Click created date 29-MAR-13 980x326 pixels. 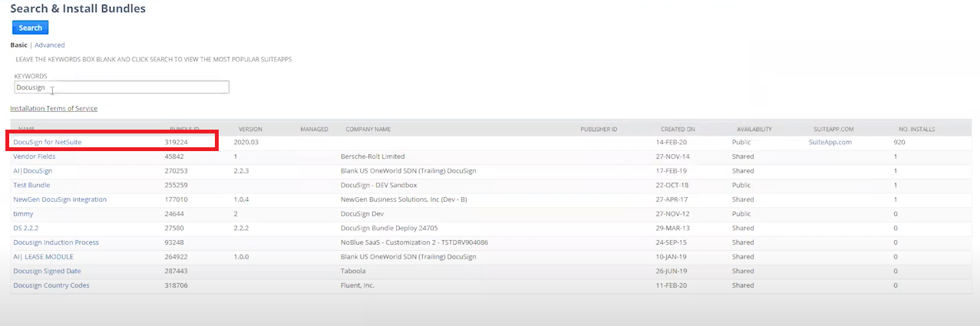673,228
